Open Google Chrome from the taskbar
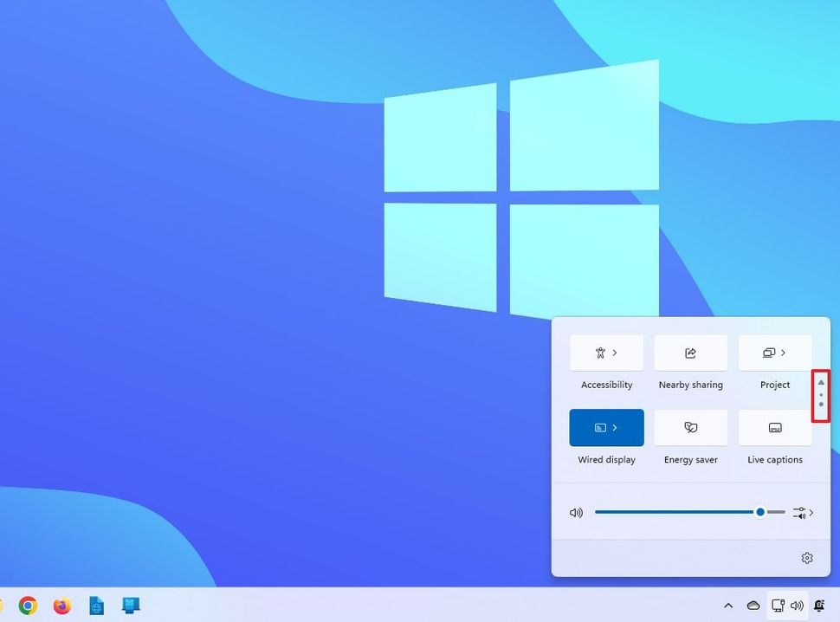840x622 pixels. tap(27, 606)
